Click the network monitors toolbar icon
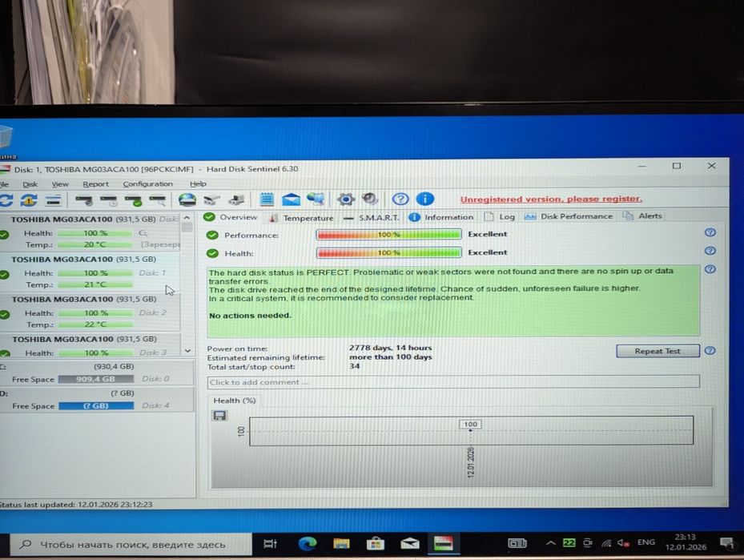This screenshot has width=744, height=560. [x=316, y=199]
